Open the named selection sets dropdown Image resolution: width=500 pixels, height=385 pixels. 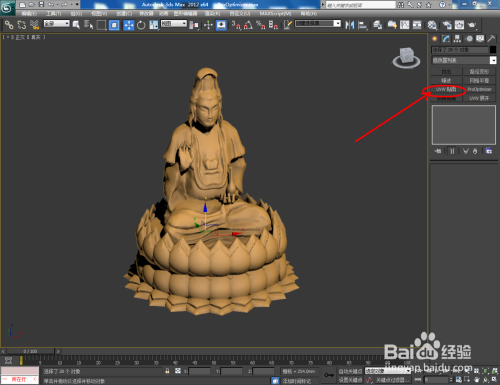[318, 24]
